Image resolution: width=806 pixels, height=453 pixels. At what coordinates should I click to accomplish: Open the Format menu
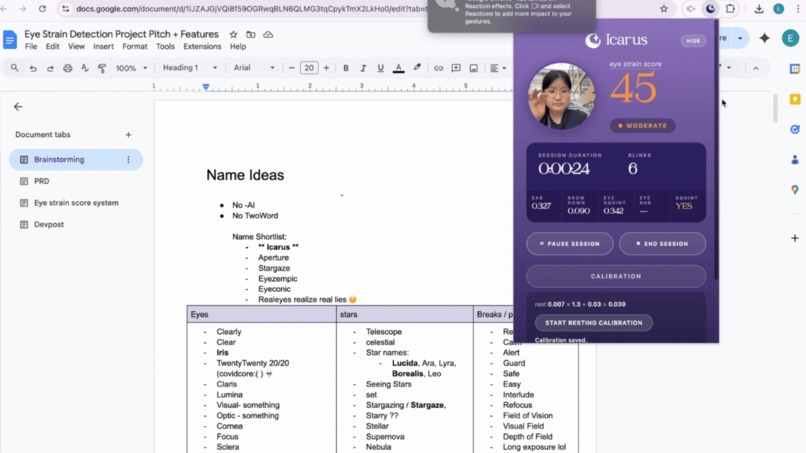pyautogui.click(x=135, y=46)
